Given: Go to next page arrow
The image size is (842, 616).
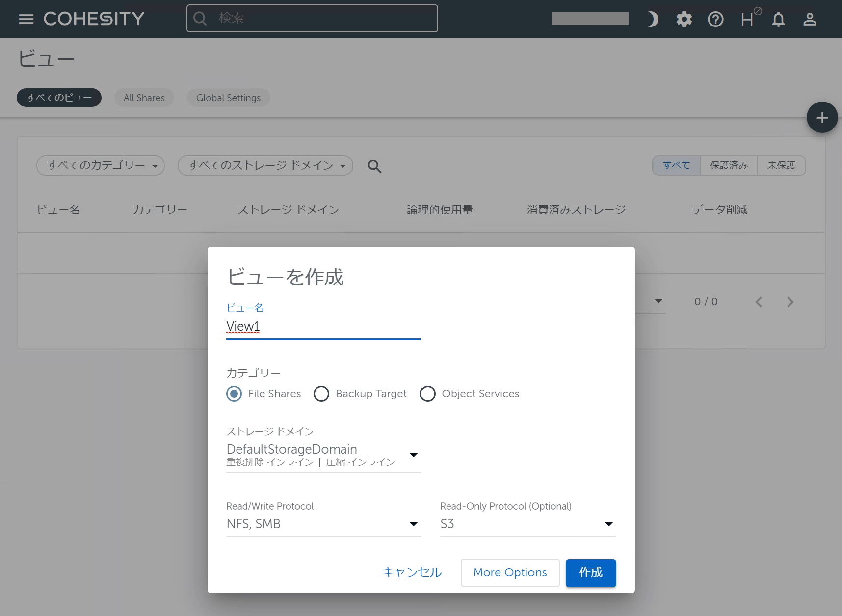Looking at the screenshot, I should tap(790, 302).
